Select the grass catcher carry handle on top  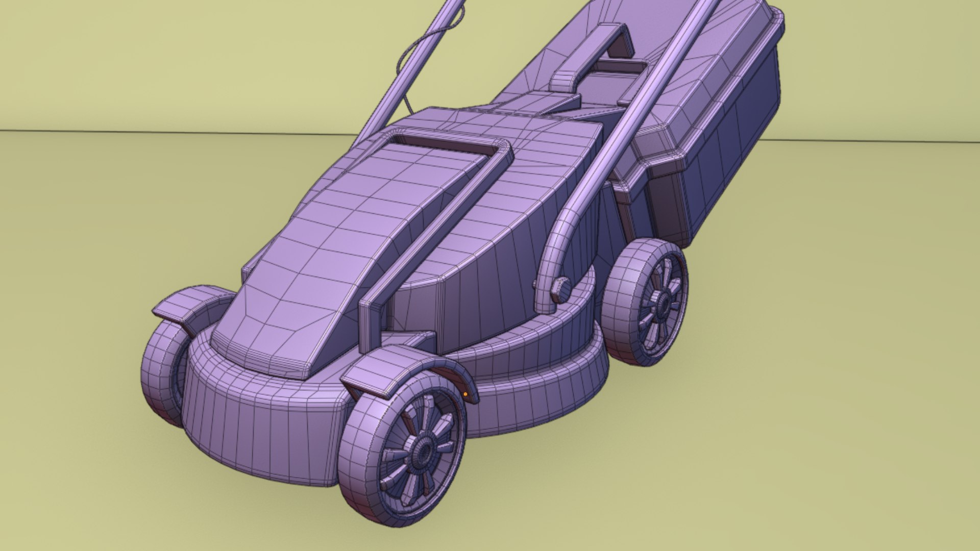coord(591,58)
